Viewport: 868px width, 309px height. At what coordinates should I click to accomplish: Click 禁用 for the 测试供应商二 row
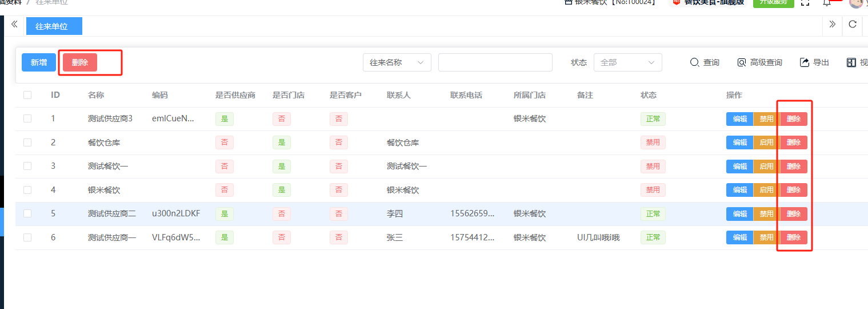766,214
